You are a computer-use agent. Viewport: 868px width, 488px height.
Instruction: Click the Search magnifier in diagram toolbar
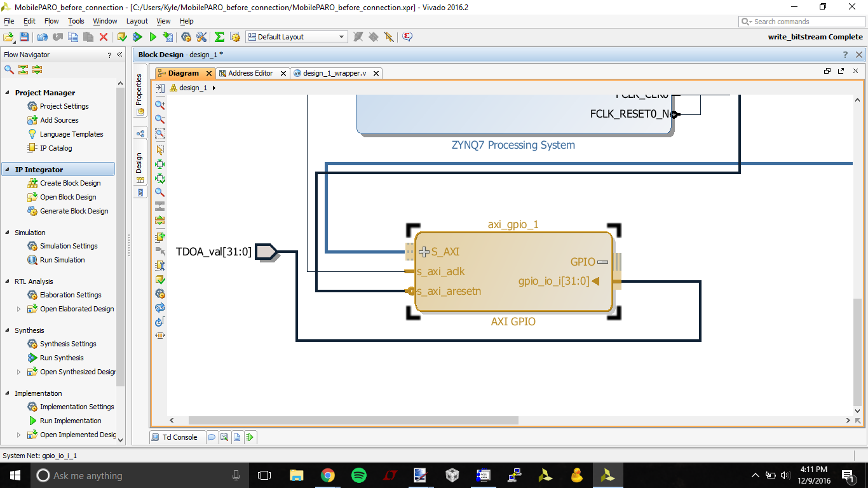(x=160, y=192)
